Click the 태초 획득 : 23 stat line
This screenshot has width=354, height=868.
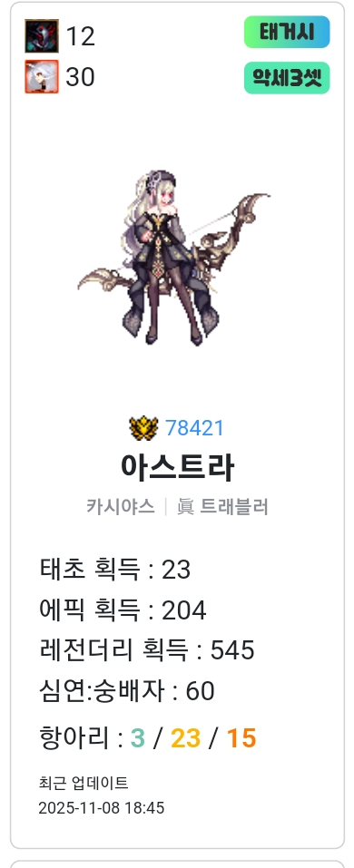click(x=115, y=569)
